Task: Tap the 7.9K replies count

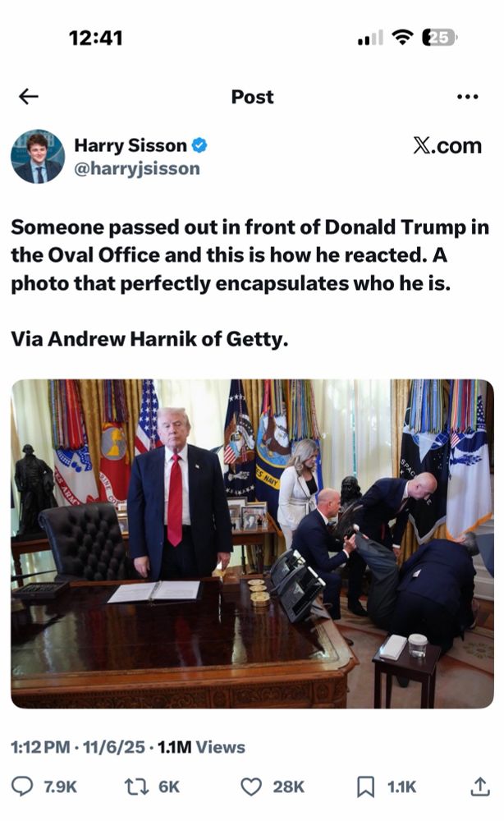Action: pos(60,787)
